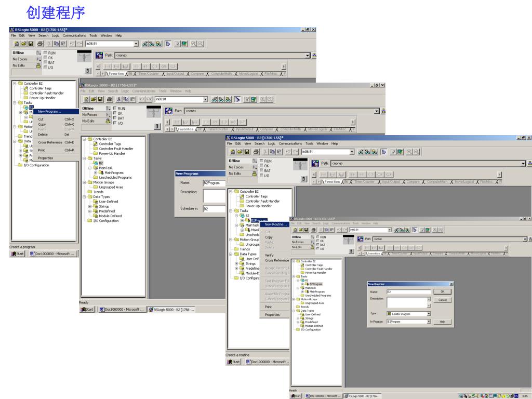This screenshot has width=532, height=399.
Task: Click Zoom Out magnifier in top-left window
Action: click(x=201, y=44)
